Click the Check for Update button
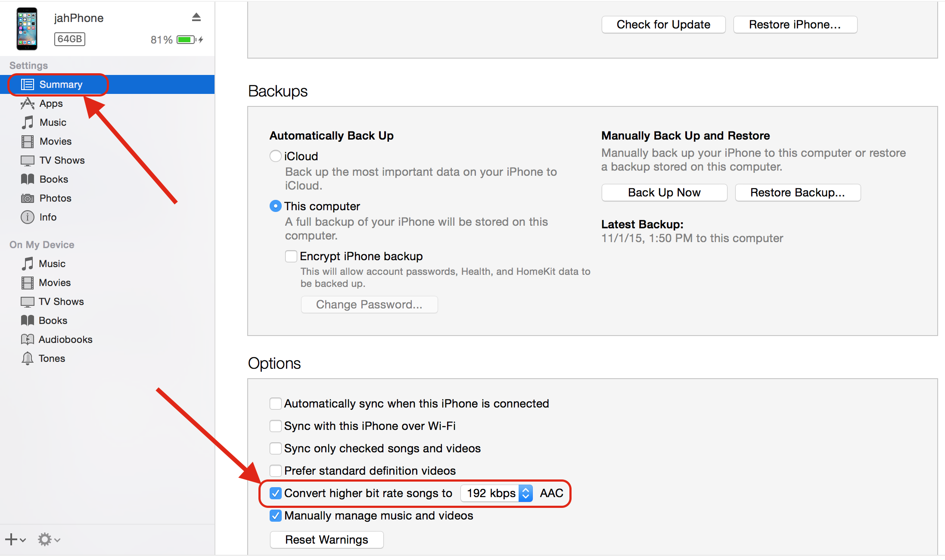Image resolution: width=945 pixels, height=560 pixels. click(x=663, y=25)
